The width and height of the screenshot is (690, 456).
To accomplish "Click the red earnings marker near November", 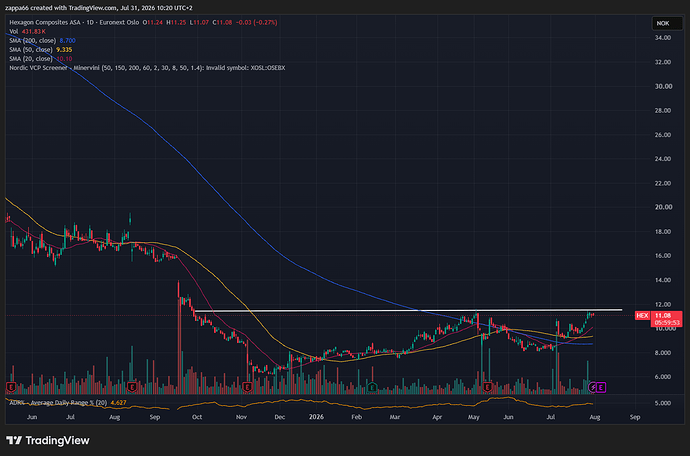I will pos(247,387).
